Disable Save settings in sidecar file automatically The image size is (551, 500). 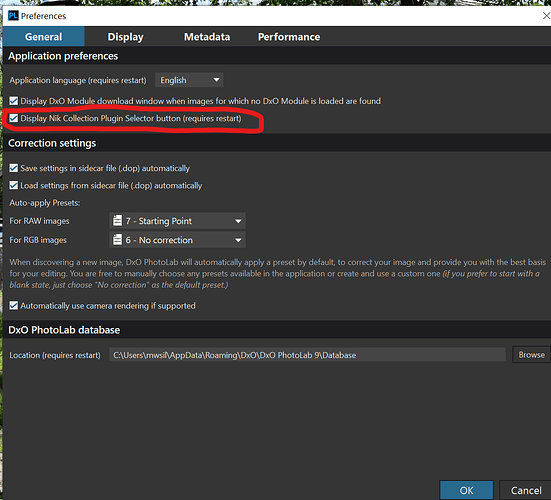pyautogui.click(x=14, y=168)
